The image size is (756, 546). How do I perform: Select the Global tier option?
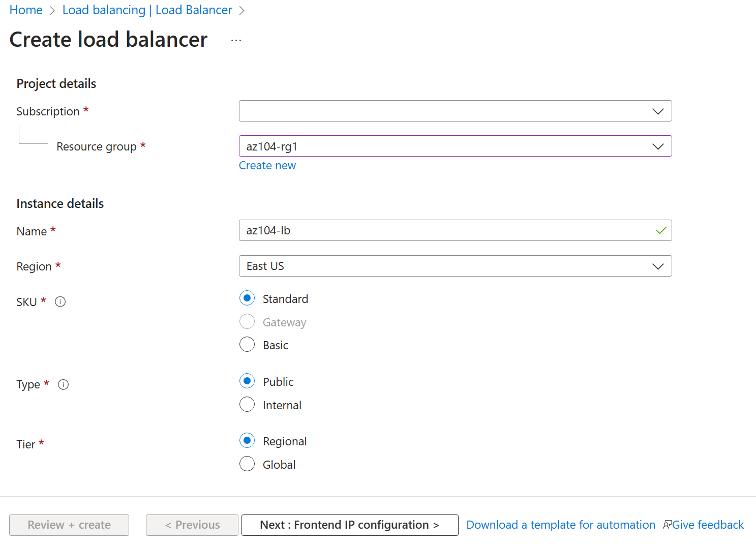[247, 464]
